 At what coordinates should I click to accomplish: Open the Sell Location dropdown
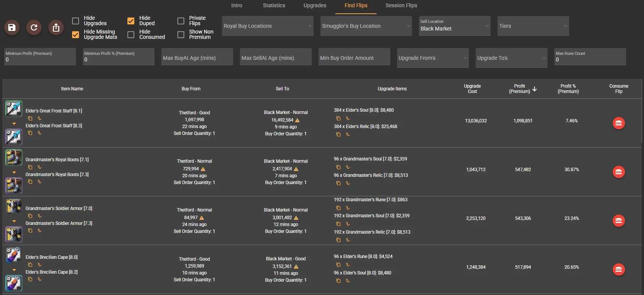point(454,26)
